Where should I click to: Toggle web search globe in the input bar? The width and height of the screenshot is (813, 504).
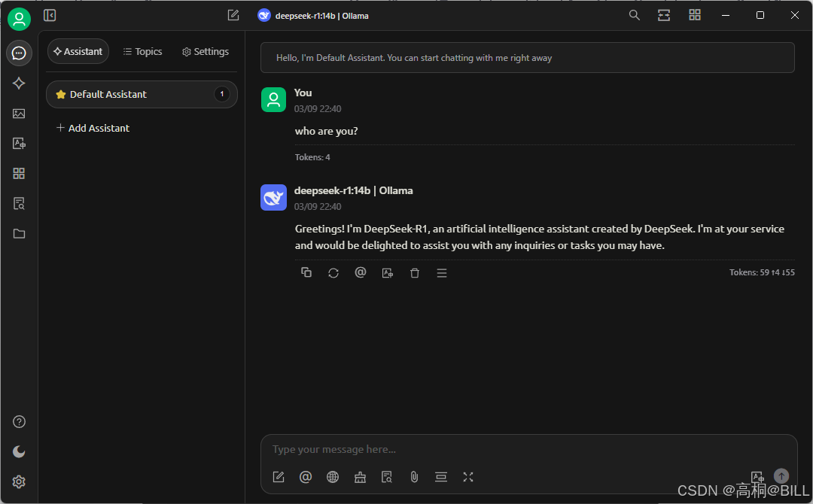pos(333,477)
